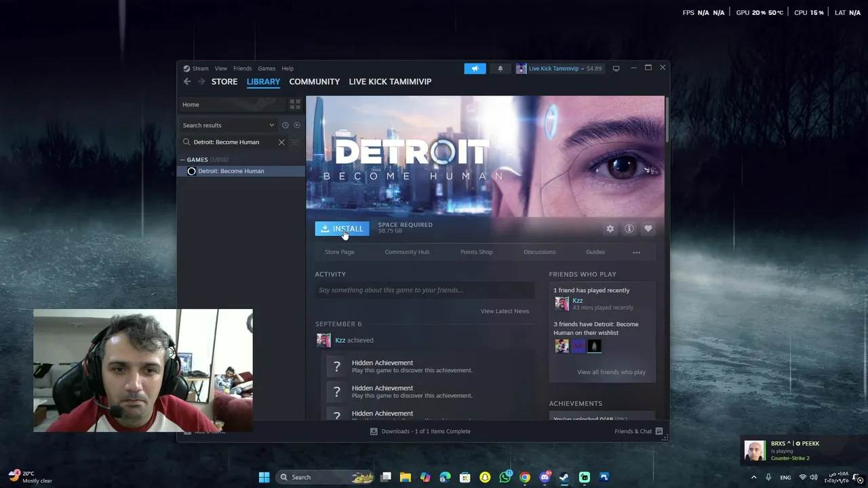868x488 pixels.
Task: Collapse the GAMES category
Action: tap(182, 160)
